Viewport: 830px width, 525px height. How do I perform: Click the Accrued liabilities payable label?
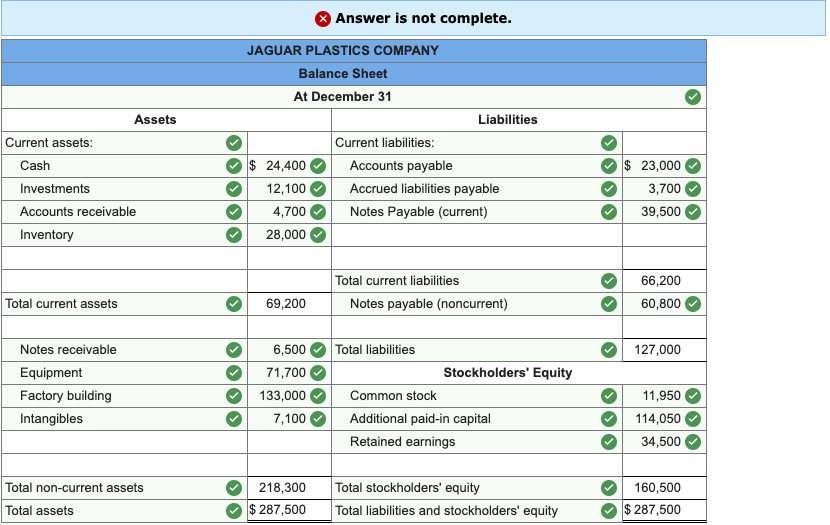click(x=424, y=189)
